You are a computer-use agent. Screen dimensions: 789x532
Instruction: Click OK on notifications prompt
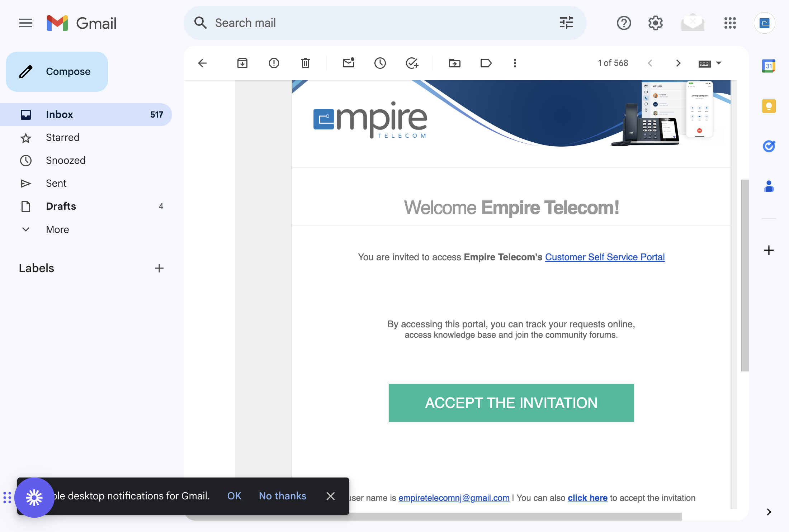point(234,496)
